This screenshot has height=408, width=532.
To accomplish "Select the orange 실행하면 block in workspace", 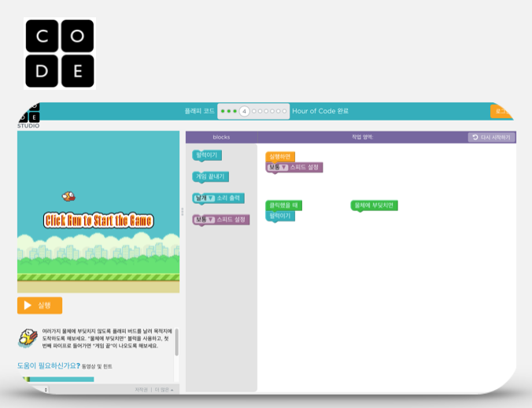I will [x=280, y=157].
